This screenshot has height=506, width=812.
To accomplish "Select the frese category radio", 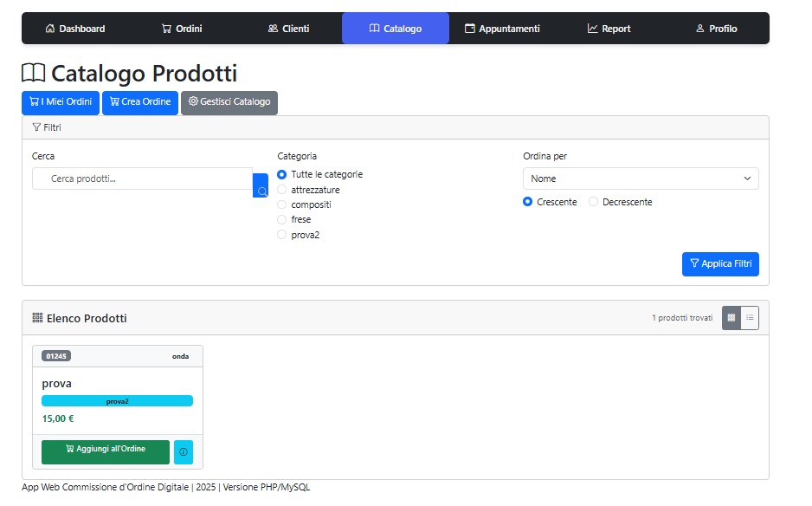I will click(281, 220).
